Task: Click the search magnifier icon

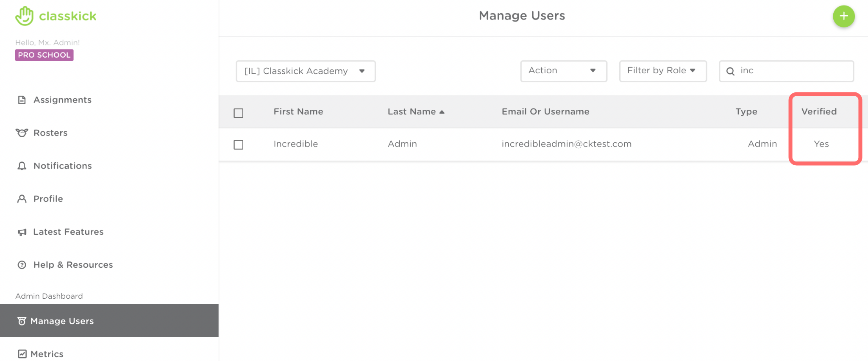Action: (730, 71)
